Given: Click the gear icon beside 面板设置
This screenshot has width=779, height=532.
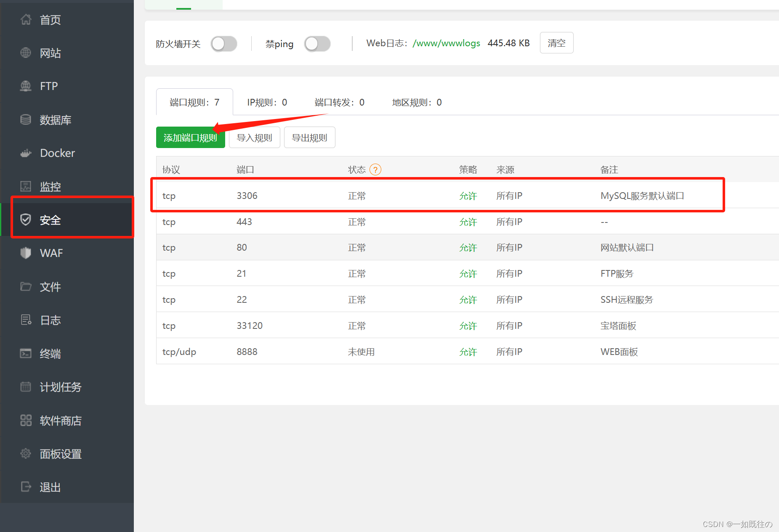Looking at the screenshot, I should [26, 453].
